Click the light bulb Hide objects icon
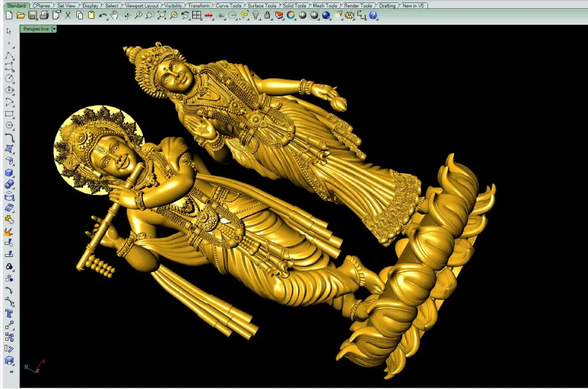Image resolution: width=588 pixels, height=389 pixels. pyautogui.click(x=256, y=15)
